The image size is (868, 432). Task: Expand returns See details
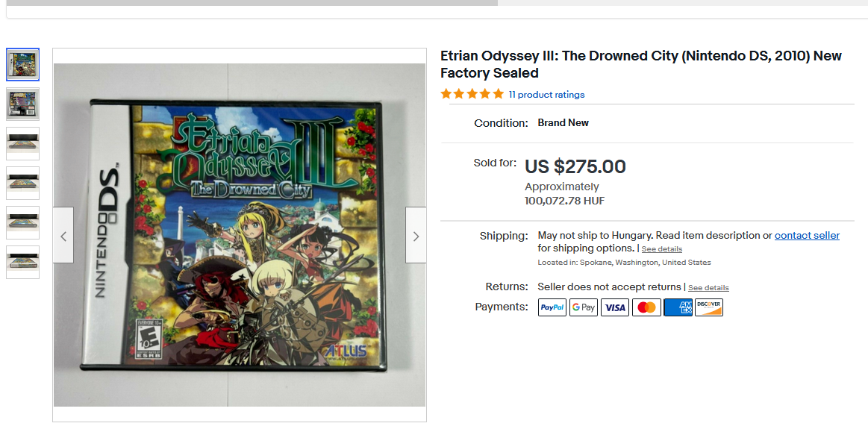[708, 288]
